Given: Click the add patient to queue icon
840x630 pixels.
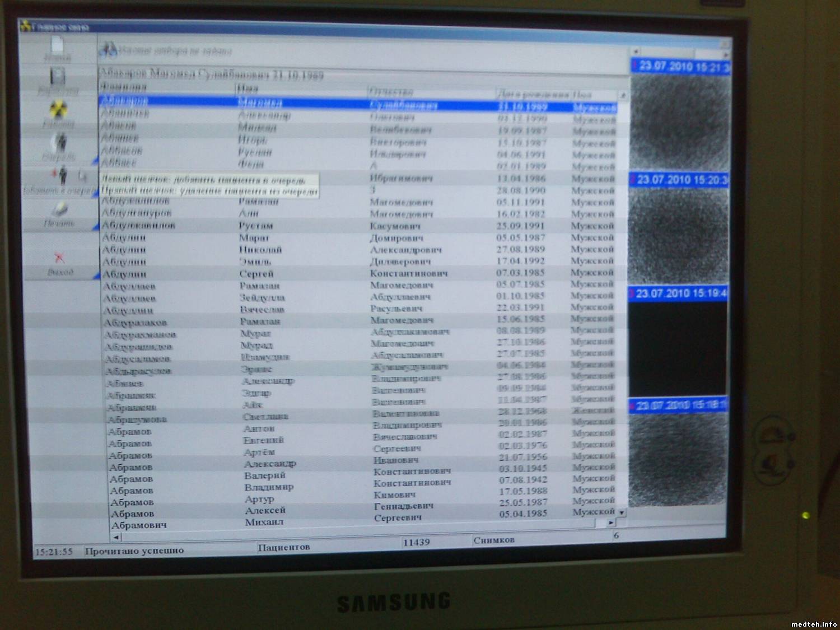Looking at the screenshot, I should click(x=63, y=176).
